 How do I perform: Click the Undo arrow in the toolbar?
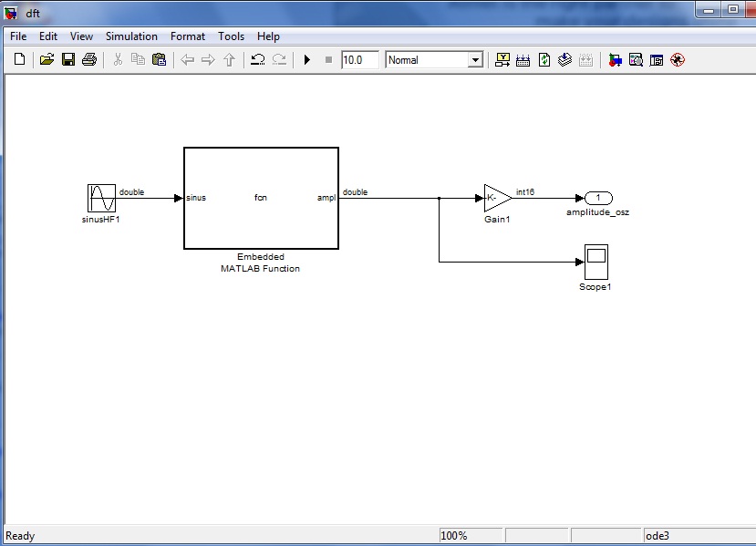pos(258,60)
